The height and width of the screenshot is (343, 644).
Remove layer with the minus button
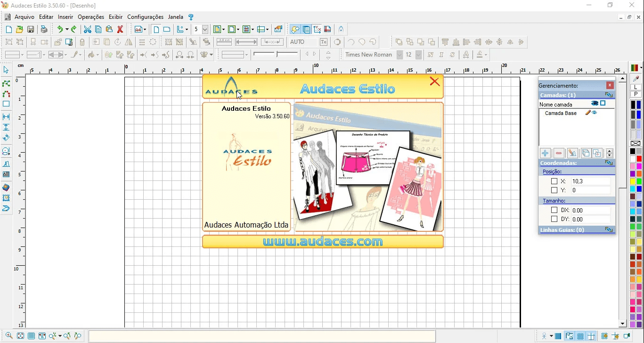coord(559,153)
